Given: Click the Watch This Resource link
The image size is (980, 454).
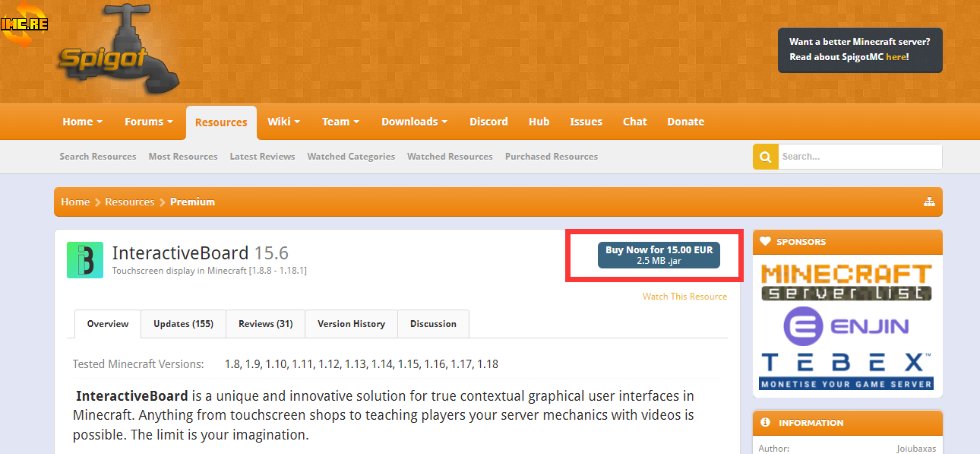Looking at the screenshot, I should click(x=684, y=297).
